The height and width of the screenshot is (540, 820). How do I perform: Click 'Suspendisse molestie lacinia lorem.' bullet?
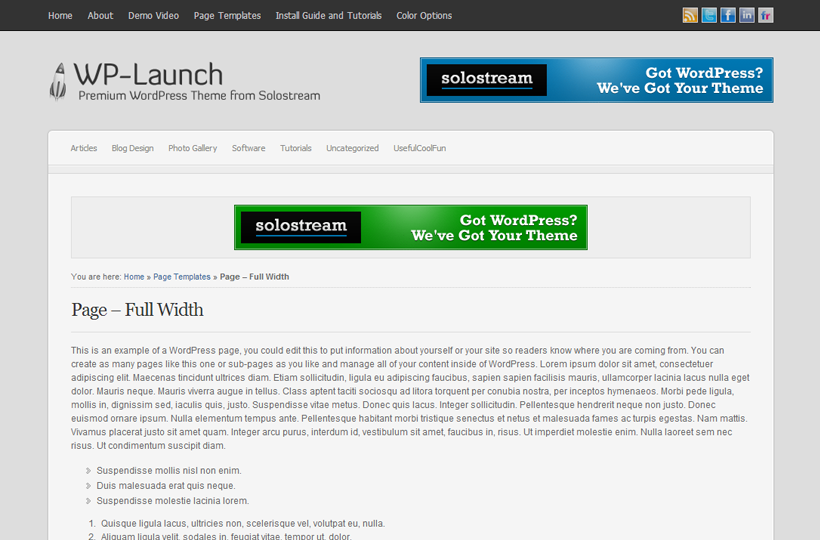tap(173, 501)
